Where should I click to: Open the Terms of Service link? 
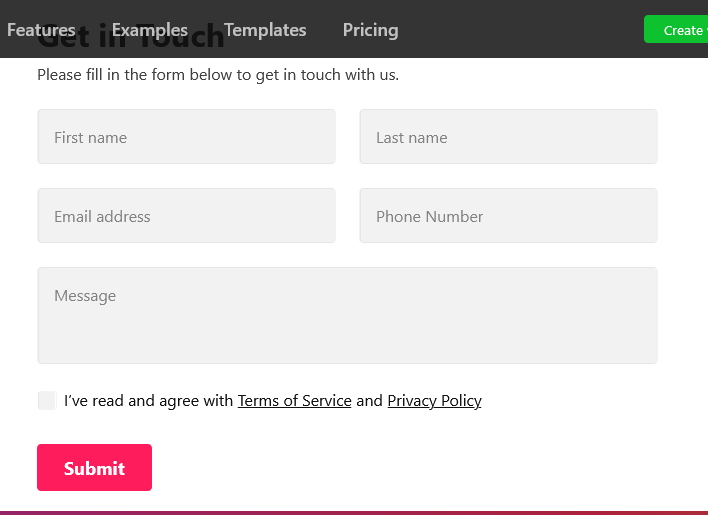pyautogui.click(x=294, y=401)
